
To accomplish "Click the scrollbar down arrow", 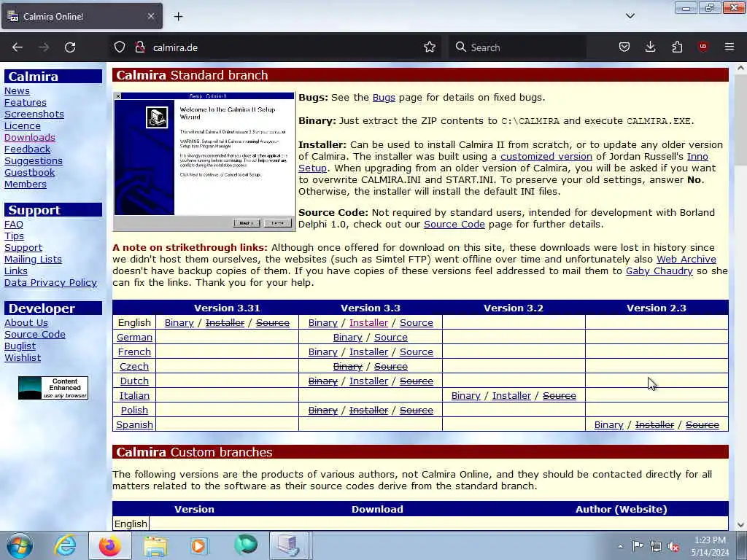I will click(x=740, y=525).
